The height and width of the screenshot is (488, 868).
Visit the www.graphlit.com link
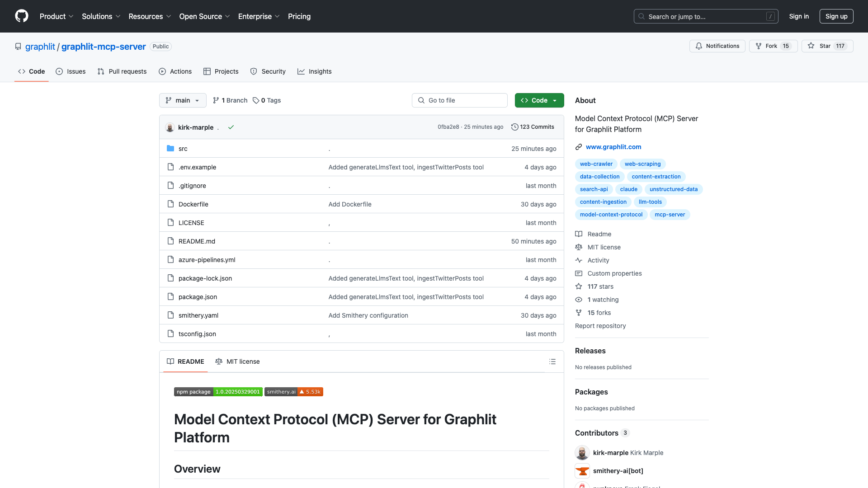click(x=613, y=147)
